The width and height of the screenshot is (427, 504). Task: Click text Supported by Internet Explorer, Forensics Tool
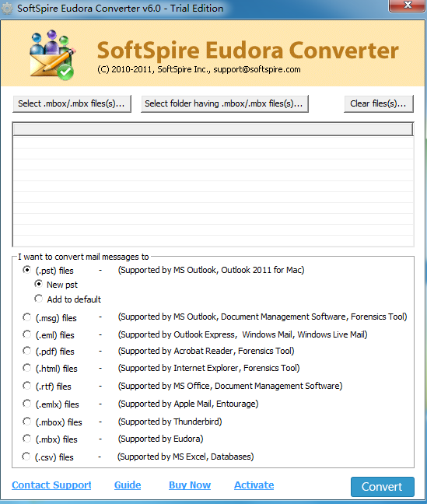click(208, 368)
